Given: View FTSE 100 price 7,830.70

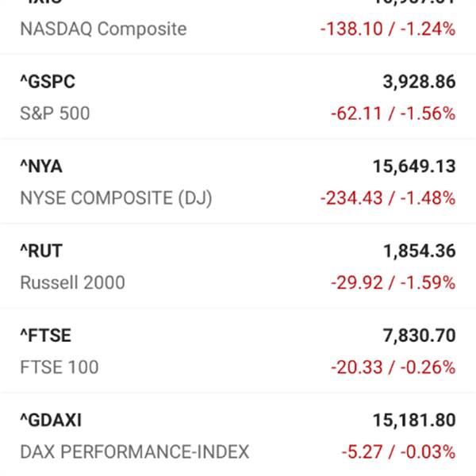Looking at the screenshot, I should coord(419,336).
